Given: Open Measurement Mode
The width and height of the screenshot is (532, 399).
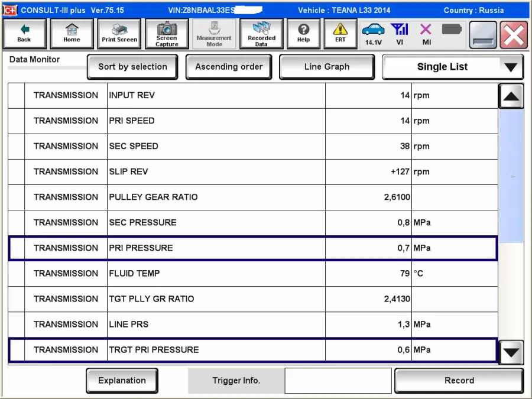Looking at the screenshot, I should 214,34.
